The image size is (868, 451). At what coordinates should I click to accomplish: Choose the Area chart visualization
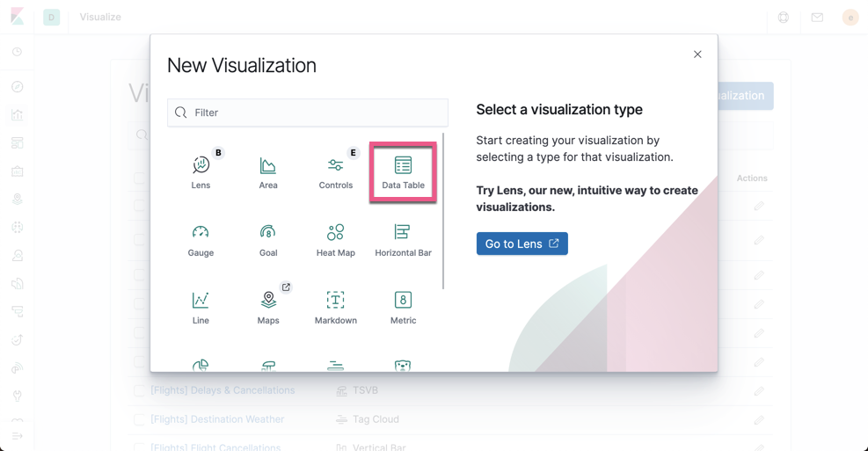(x=268, y=172)
